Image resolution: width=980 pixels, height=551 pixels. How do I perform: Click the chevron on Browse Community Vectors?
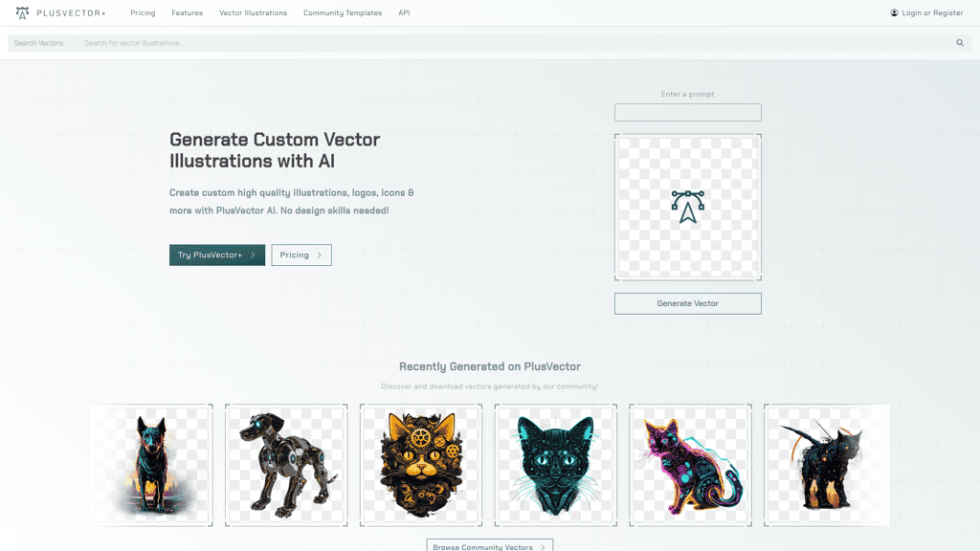click(544, 547)
